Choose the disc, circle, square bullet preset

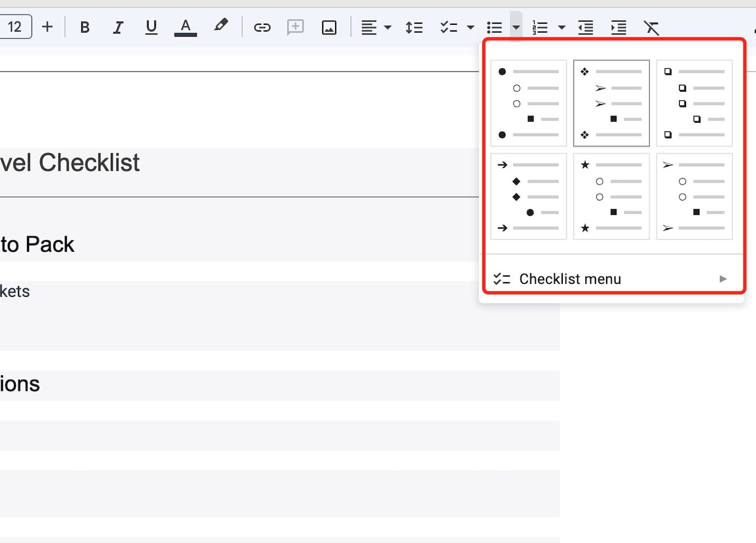[528, 103]
